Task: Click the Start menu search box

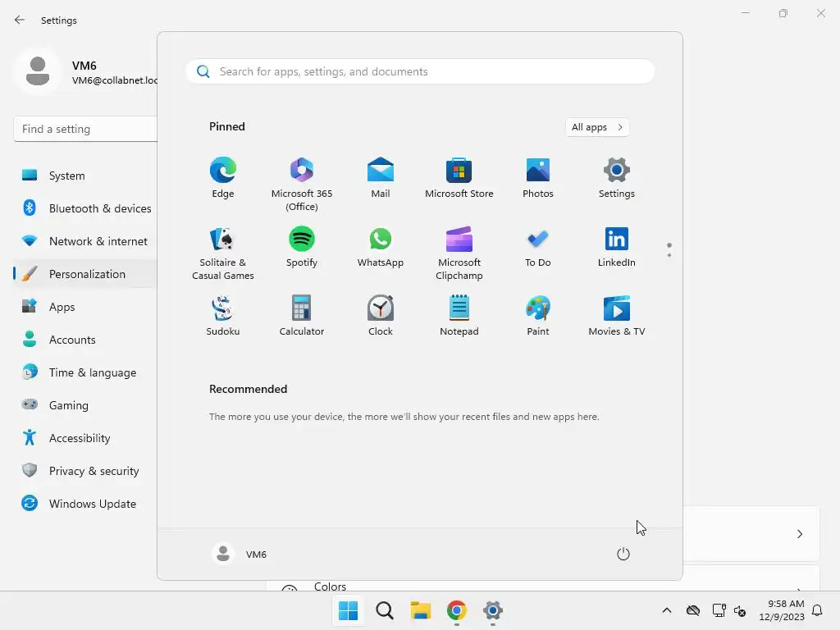Action: point(420,72)
